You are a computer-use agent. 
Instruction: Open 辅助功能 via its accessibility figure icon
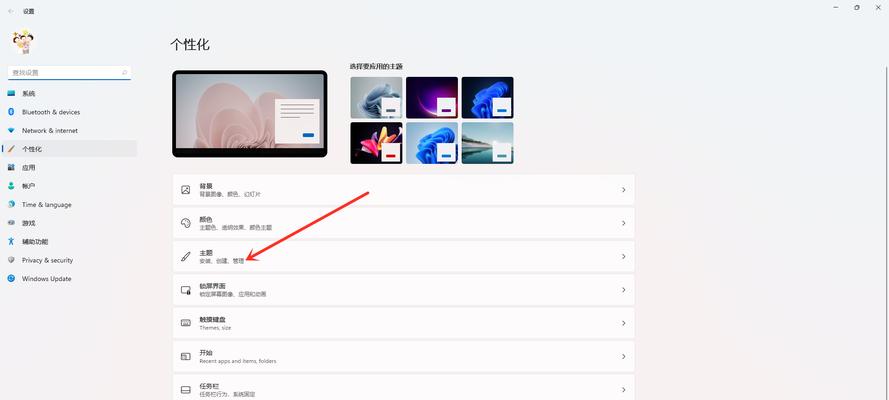[x=11, y=241]
